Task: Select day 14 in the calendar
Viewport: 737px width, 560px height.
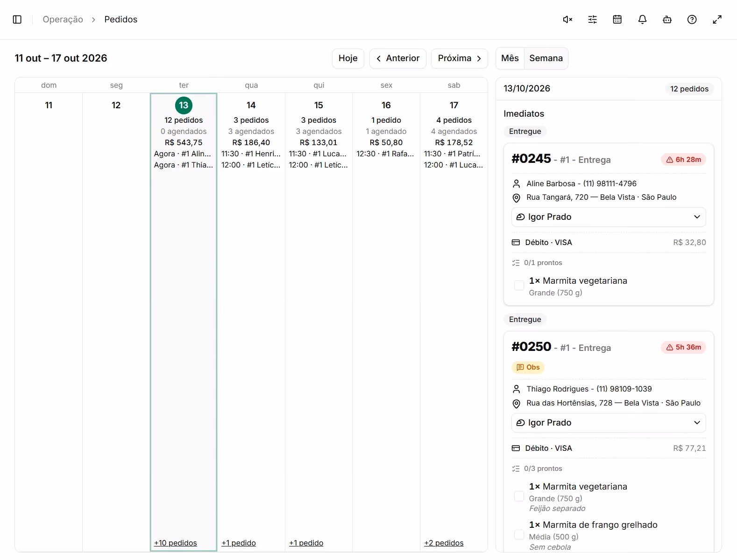Action: (251, 105)
